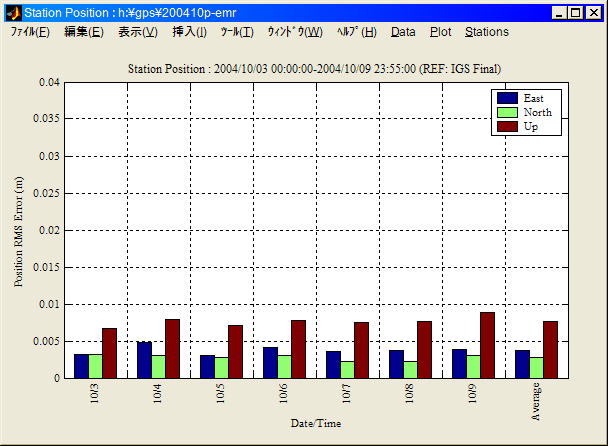608x446 pixels.
Task: Open the 表示(V) menu
Action: 138,32
